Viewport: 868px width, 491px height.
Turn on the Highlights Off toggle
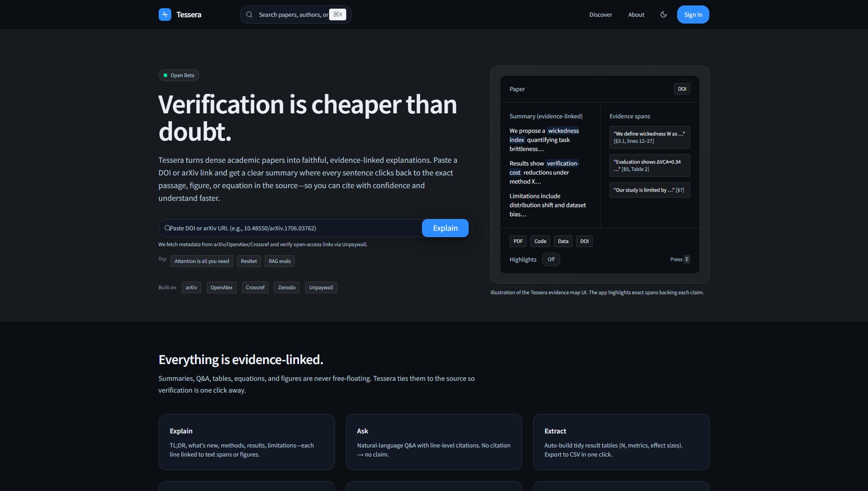click(x=551, y=259)
